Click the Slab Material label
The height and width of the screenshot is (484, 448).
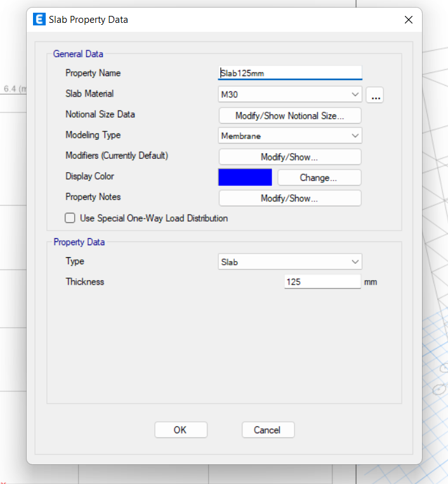pyautogui.click(x=89, y=93)
